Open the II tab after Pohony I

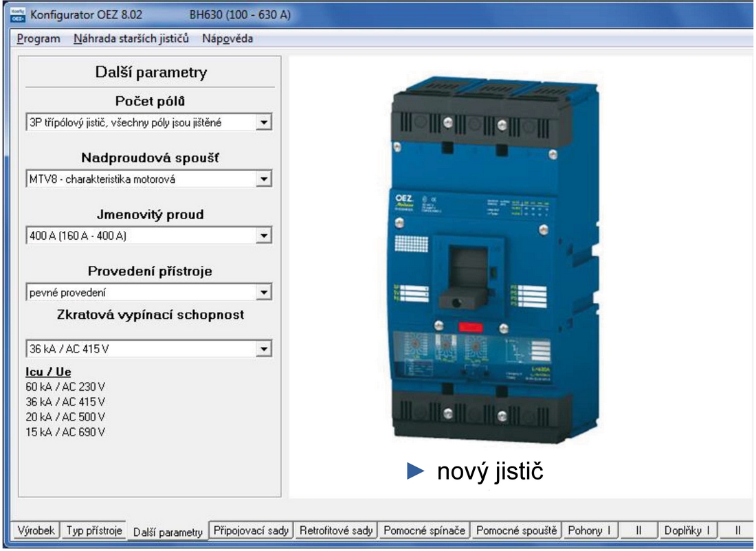tap(638, 530)
